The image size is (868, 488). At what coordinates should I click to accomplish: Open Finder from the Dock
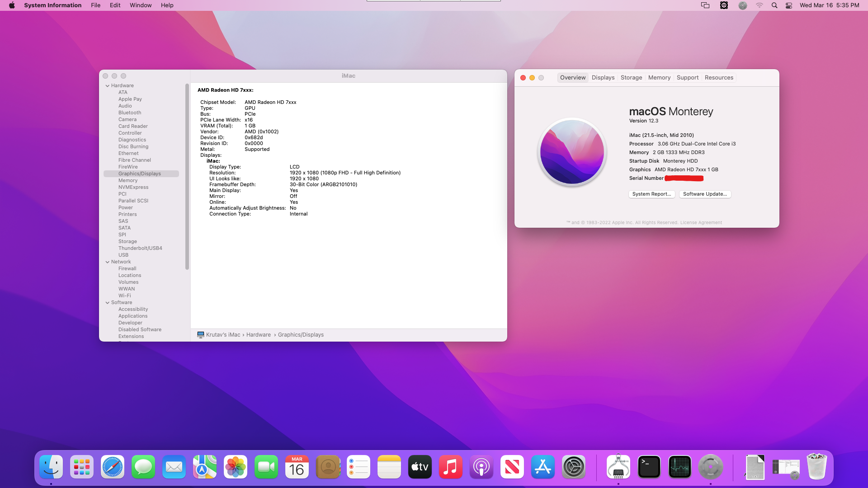(x=51, y=467)
